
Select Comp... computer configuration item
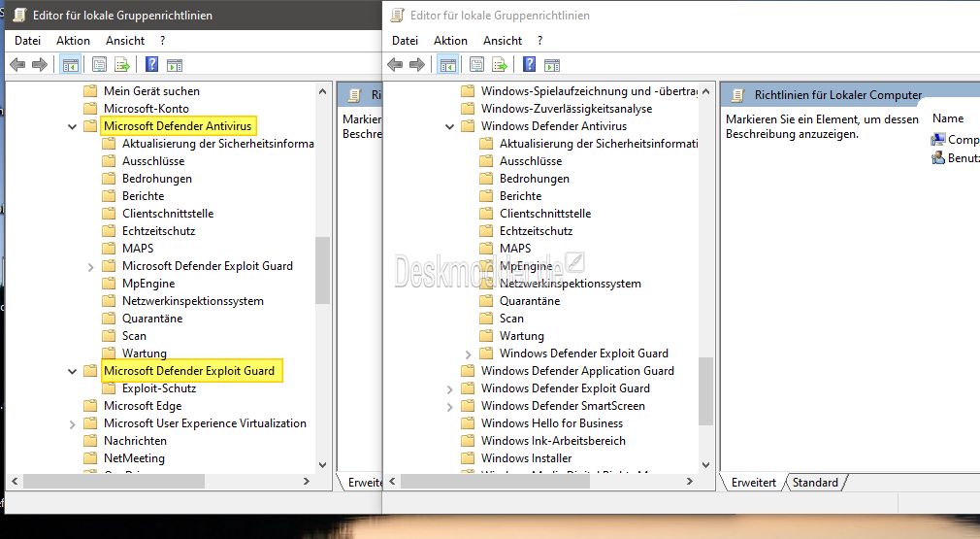(x=955, y=140)
